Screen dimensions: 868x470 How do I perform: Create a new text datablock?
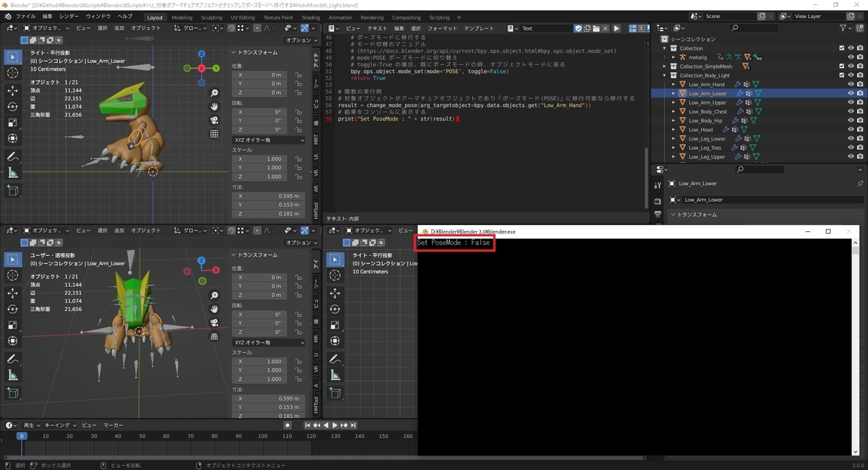click(x=587, y=28)
